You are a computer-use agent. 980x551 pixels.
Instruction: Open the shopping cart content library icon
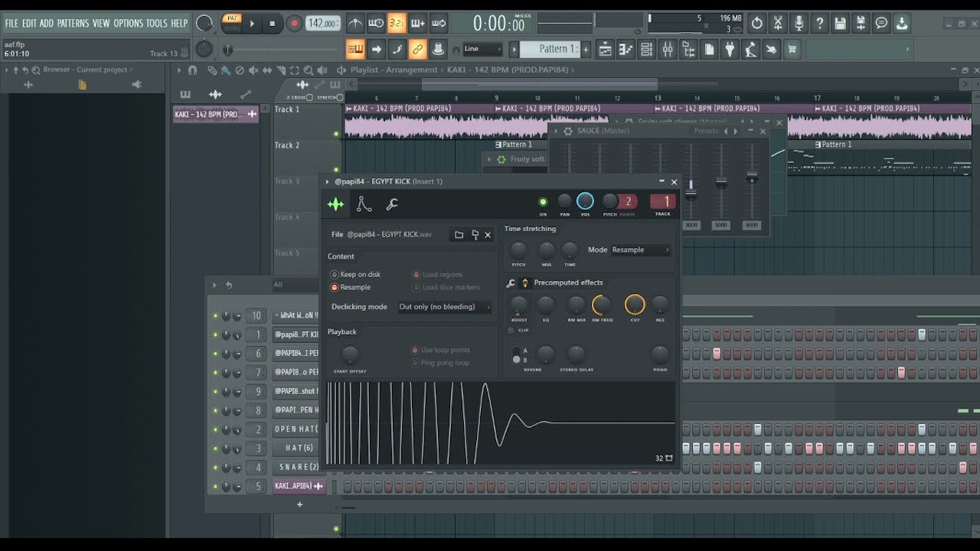tap(792, 50)
